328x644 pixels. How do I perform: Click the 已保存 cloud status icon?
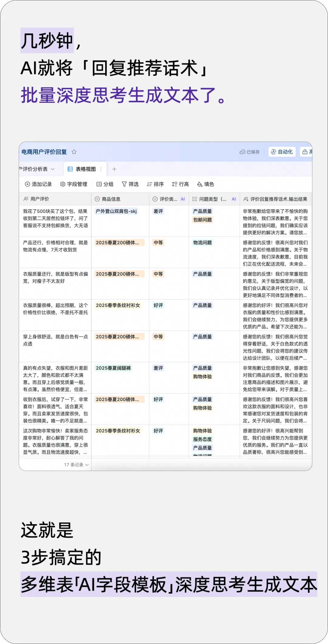[x=242, y=152]
